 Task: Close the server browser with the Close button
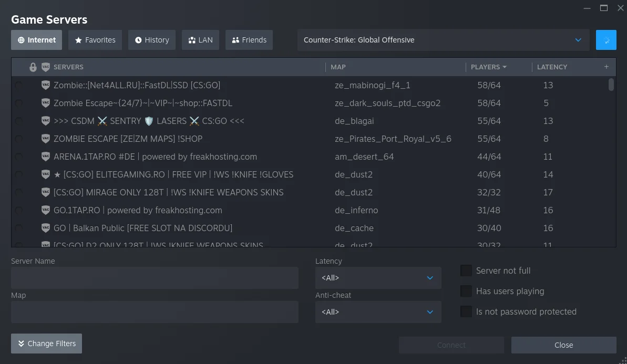563,345
